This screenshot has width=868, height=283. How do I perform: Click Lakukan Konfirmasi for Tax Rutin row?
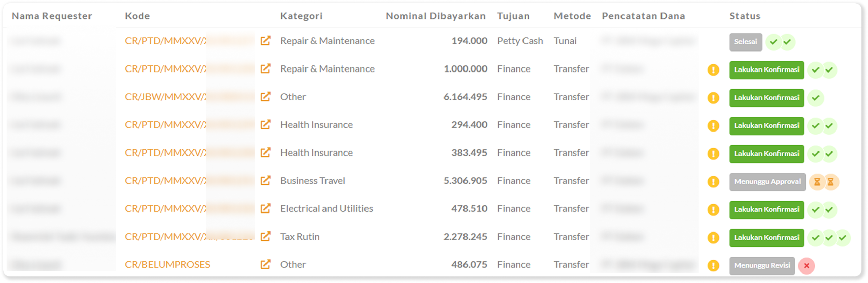click(766, 238)
